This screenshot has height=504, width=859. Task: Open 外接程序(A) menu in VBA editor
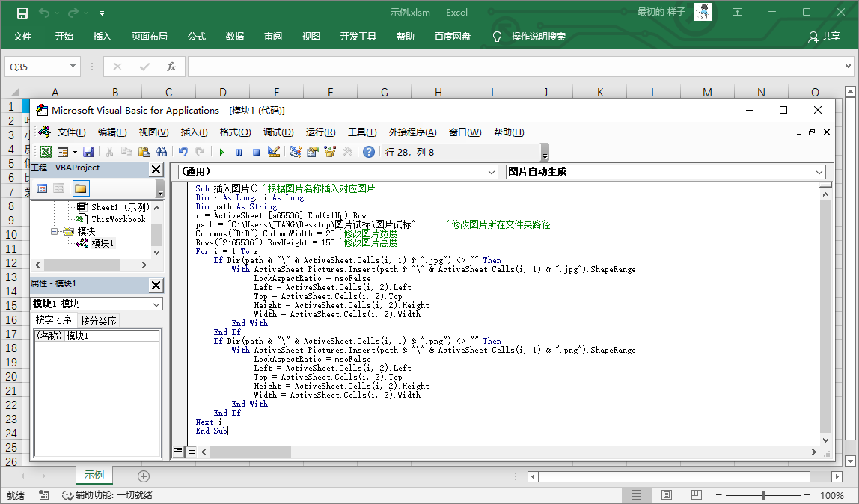(x=412, y=132)
